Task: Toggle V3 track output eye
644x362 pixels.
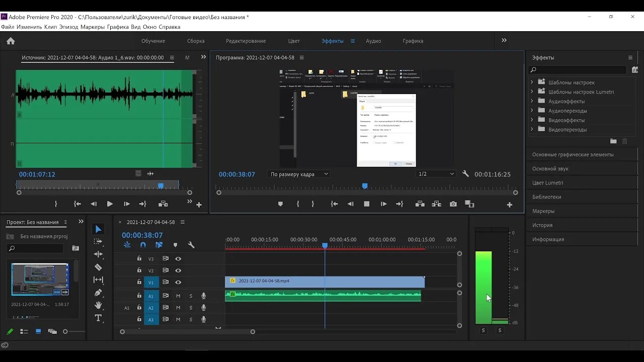Action: coord(178,258)
